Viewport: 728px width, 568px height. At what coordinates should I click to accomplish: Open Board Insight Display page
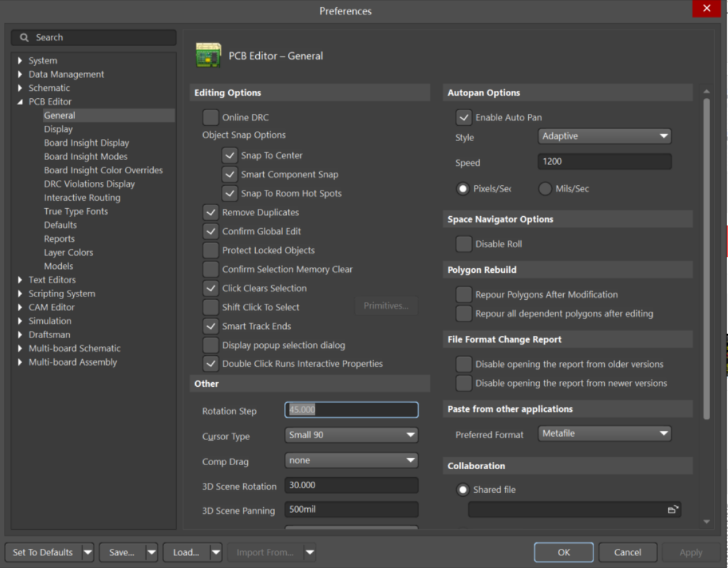[86, 143]
